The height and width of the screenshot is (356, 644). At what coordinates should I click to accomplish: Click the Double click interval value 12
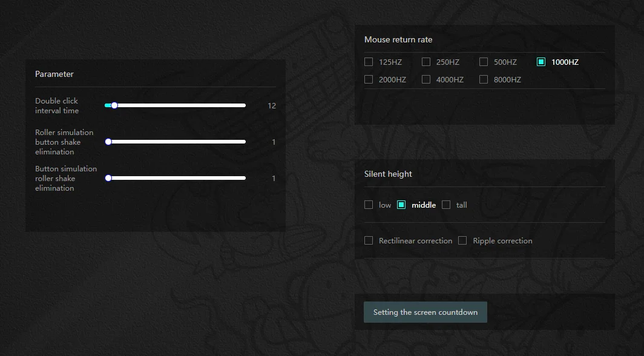pos(272,105)
